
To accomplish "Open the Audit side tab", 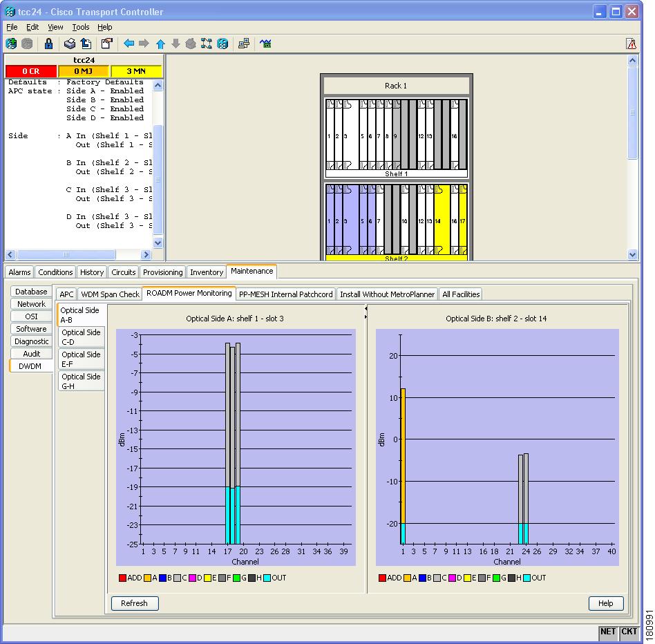I will (x=31, y=354).
